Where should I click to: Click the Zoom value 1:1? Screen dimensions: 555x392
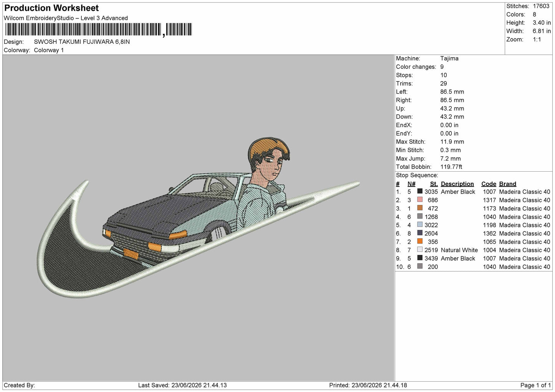537,40
